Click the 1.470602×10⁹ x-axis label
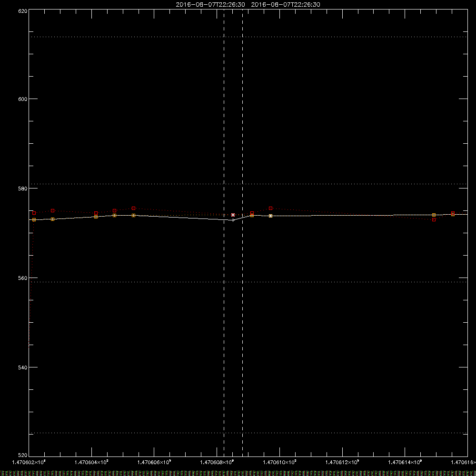 [x=29, y=462]
